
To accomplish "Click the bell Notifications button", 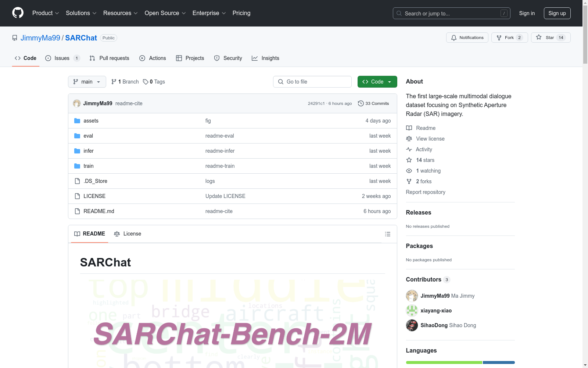I will click(467, 38).
